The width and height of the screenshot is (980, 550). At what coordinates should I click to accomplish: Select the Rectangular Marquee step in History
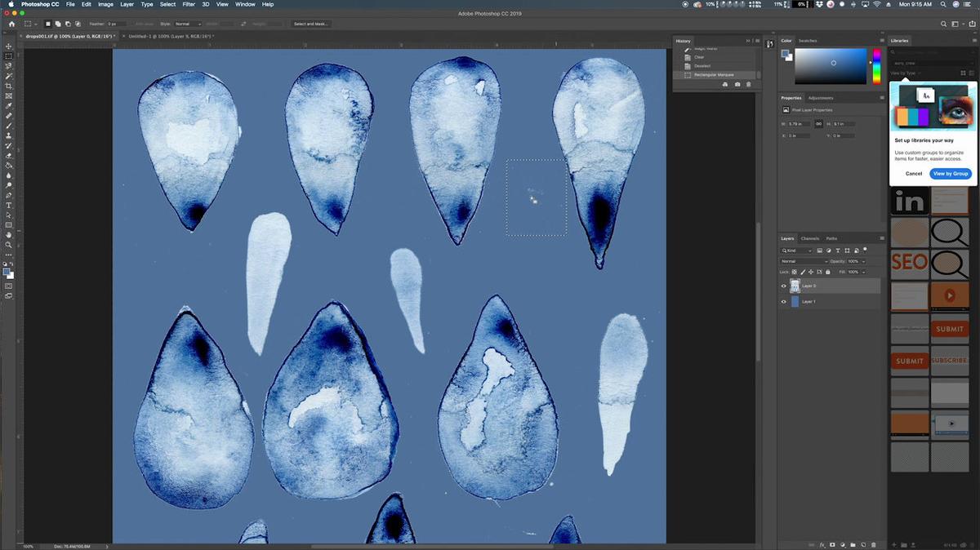click(715, 74)
